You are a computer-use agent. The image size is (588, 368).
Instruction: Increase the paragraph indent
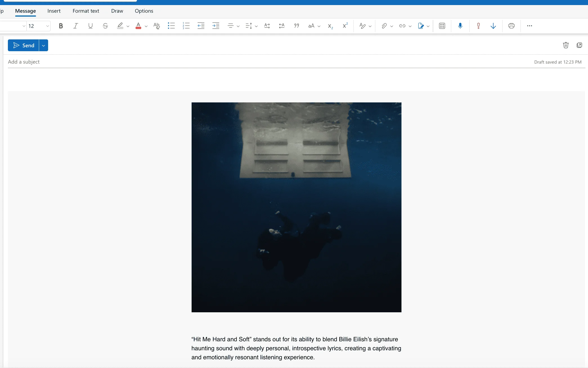click(216, 26)
